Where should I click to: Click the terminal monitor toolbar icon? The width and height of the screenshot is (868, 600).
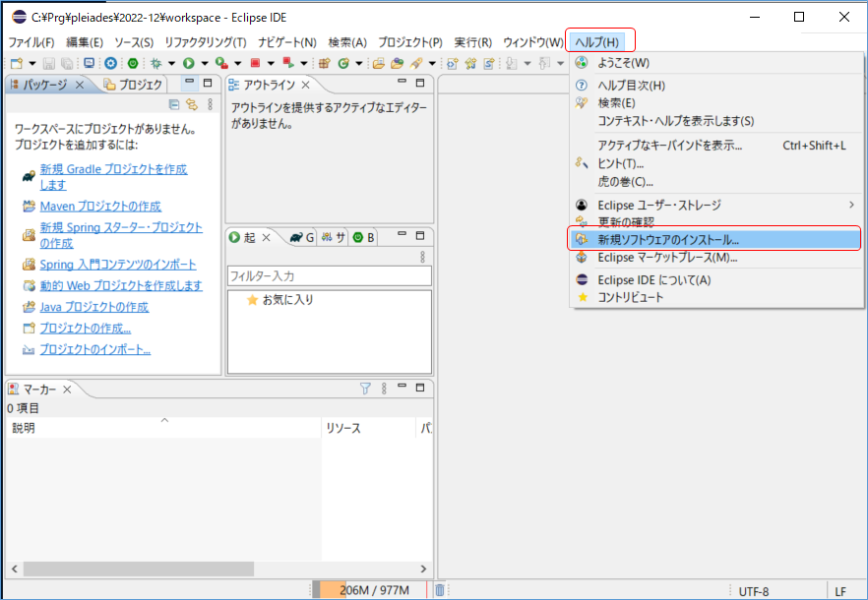click(90, 63)
